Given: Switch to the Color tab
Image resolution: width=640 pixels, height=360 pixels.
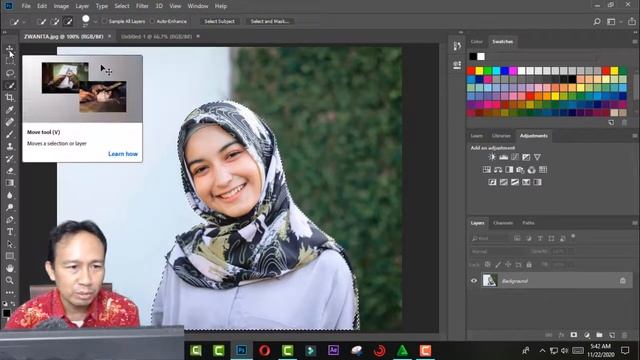Looking at the screenshot, I should [476, 42].
